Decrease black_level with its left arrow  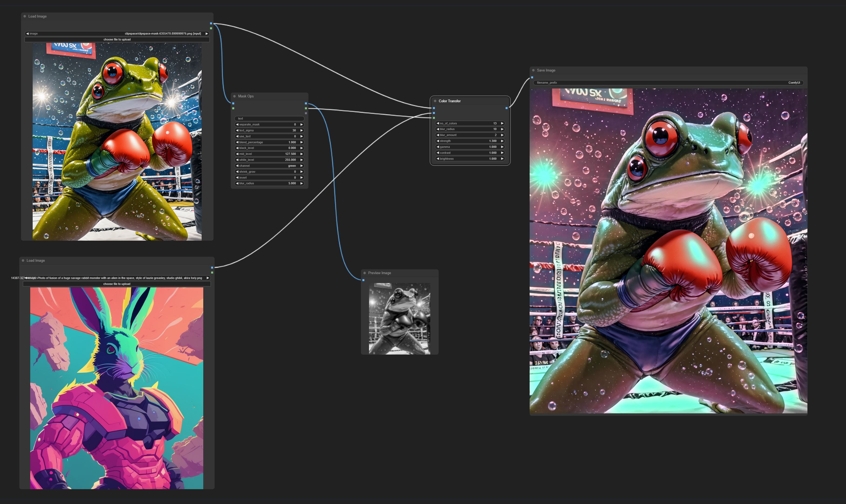point(237,148)
